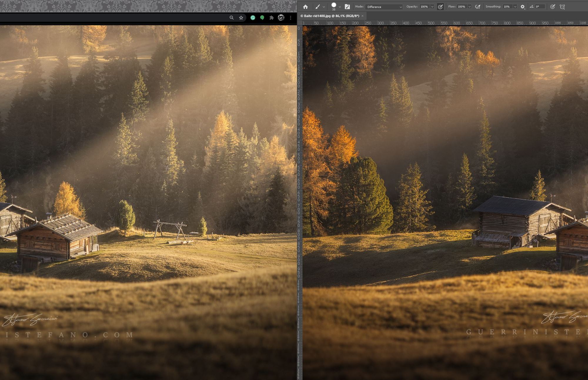Viewport: 588px width, 380px height.
Task: Click the Photoshop Home icon
Action: click(x=305, y=7)
